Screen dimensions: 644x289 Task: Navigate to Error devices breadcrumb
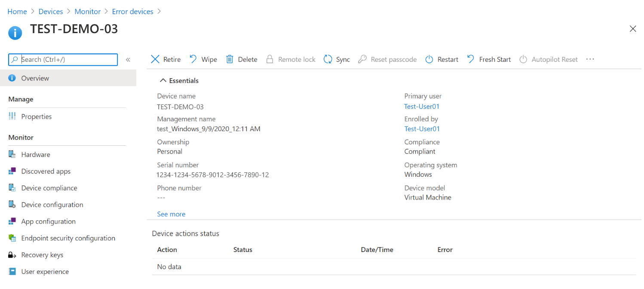click(132, 11)
